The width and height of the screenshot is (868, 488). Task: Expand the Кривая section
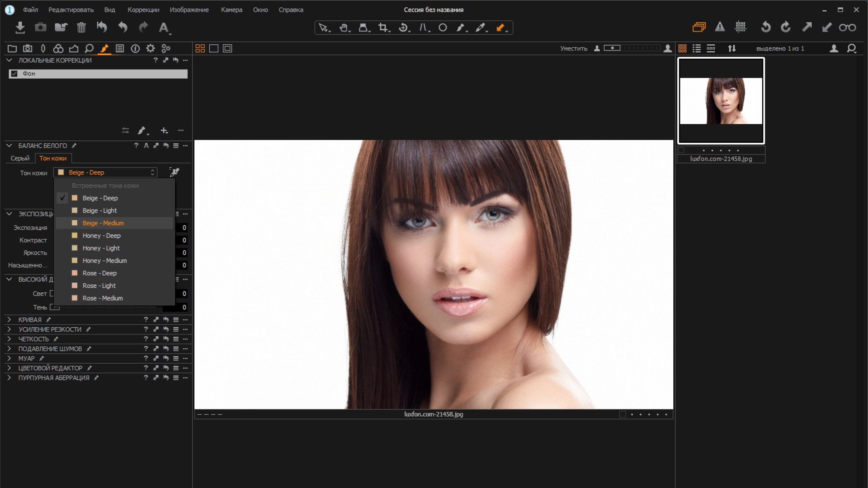(9, 319)
